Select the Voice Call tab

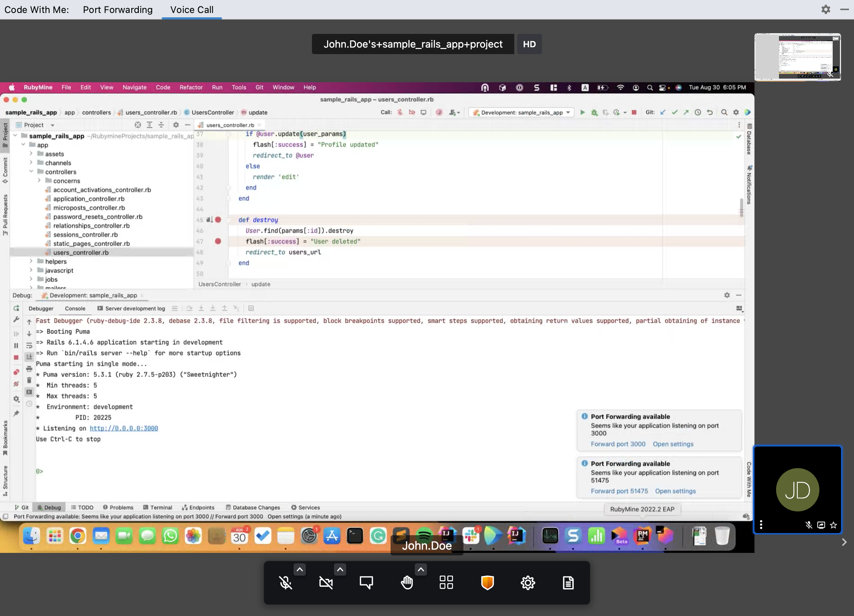[192, 10]
